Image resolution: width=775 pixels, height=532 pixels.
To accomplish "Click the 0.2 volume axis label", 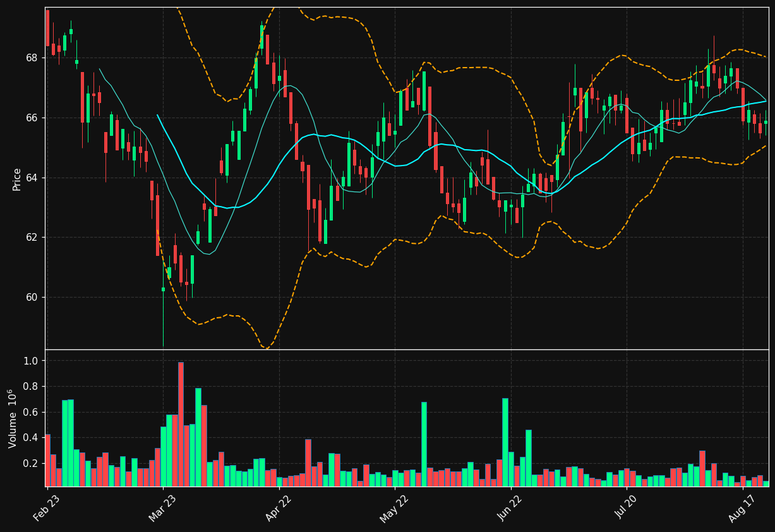I will coord(31,464).
